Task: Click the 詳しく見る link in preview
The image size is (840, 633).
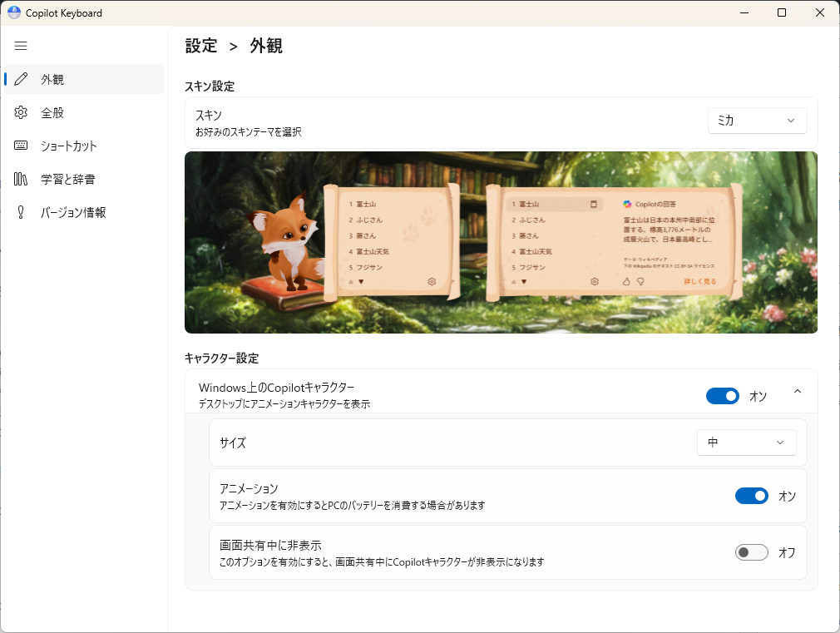Action: click(699, 282)
